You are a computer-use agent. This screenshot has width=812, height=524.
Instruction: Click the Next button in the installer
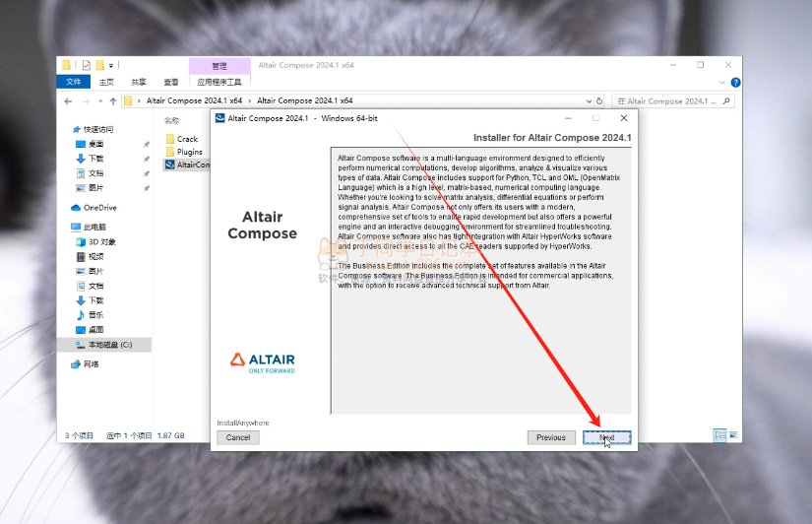coord(606,437)
